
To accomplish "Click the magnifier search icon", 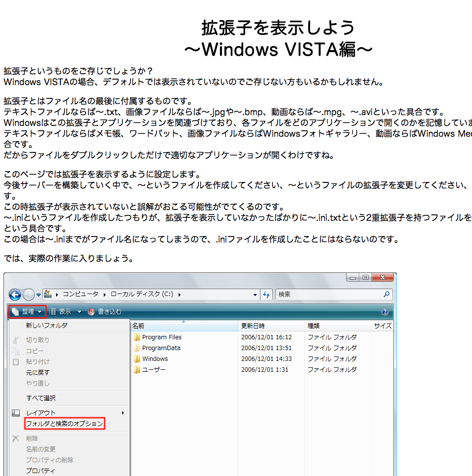I will (386, 294).
